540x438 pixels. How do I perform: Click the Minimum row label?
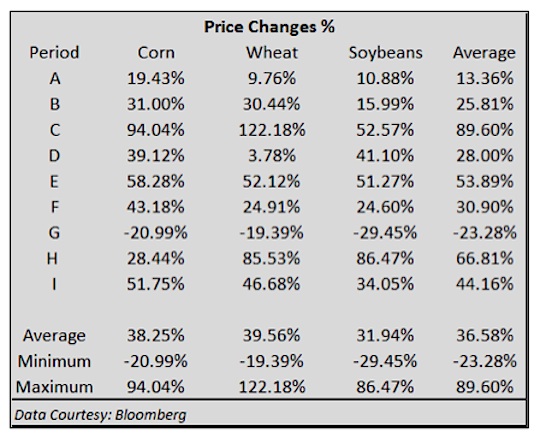54,361
